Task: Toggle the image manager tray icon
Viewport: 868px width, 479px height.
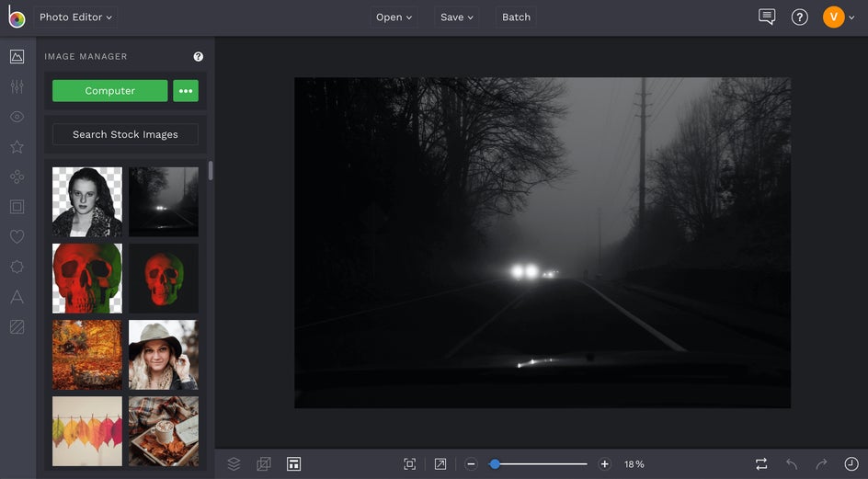Action: pyautogui.click(x=293, y=464)
